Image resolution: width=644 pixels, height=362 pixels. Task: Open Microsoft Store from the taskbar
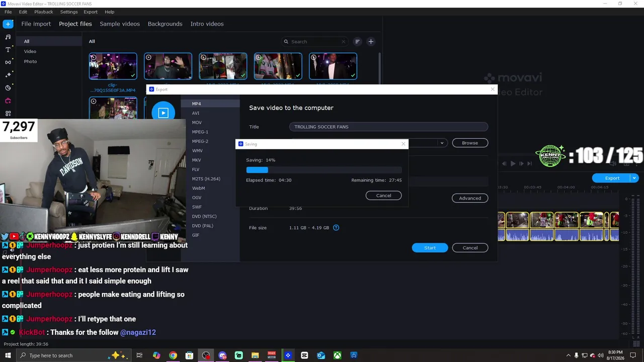pyautogui.click(x=189, y=355)
